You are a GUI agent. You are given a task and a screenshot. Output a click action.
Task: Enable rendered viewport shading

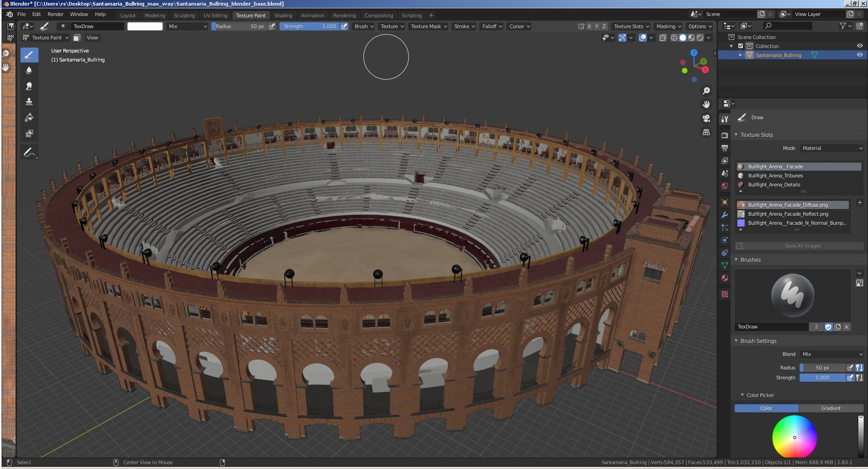(700, 38)
